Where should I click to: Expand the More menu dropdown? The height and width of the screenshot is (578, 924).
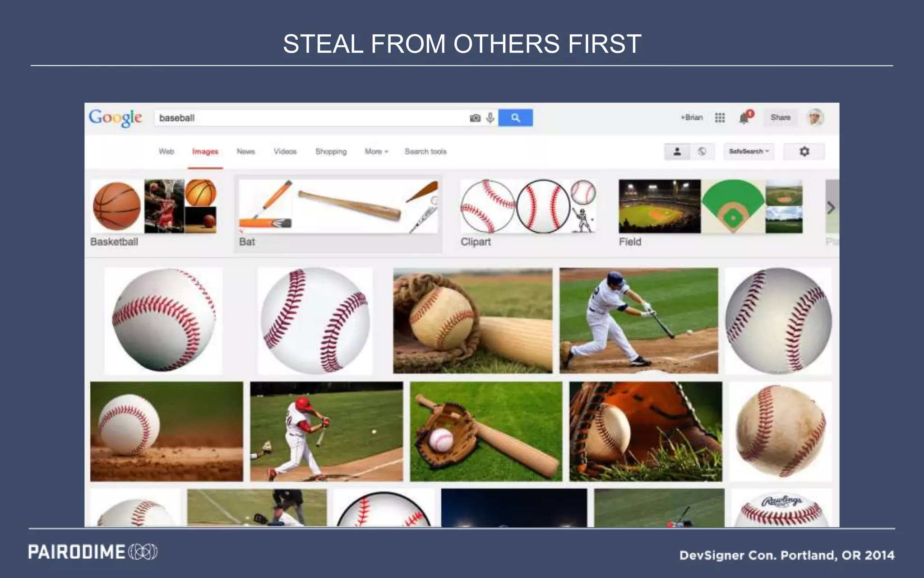coord(376,152)
